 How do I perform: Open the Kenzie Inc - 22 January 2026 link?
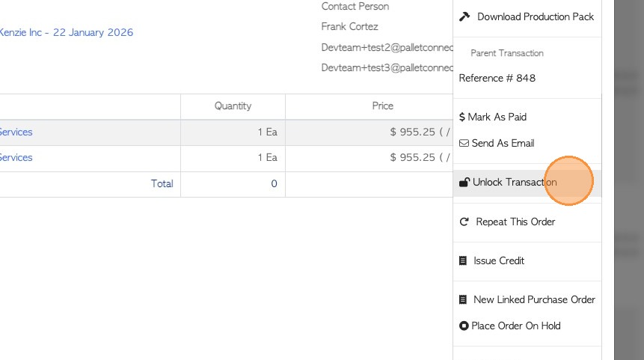point(66,33)
